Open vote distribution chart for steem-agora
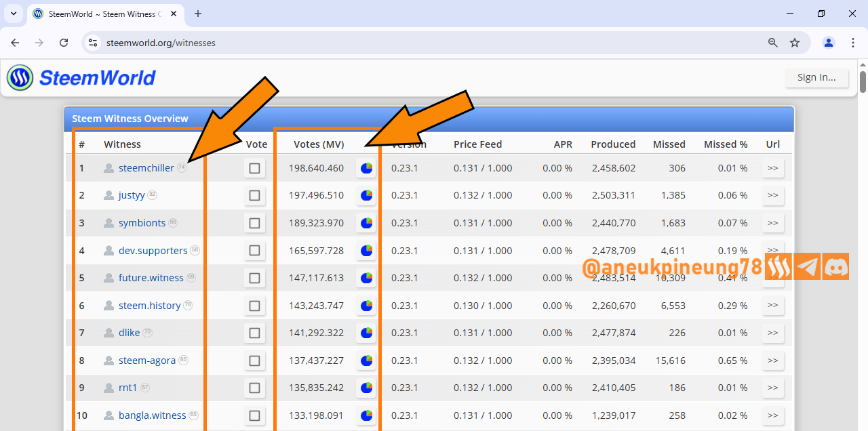This screenshot has width=868, height=431. (x=366, y=361)
